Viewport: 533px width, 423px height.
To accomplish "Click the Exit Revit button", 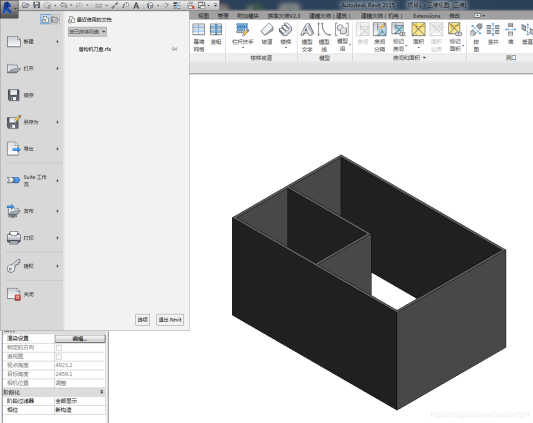I will tap(170, 320).
